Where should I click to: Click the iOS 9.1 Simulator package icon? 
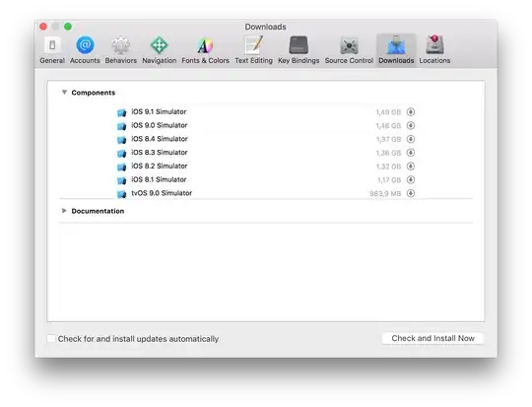pos(121,112)
